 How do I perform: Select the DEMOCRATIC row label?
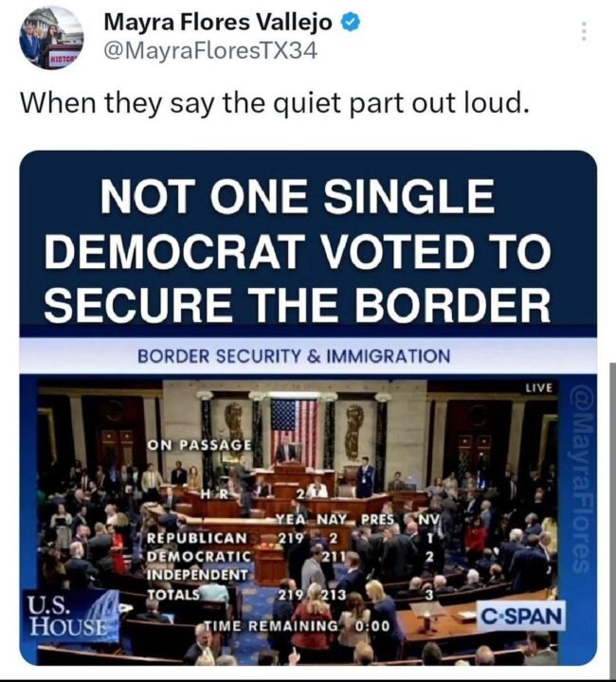point(199,556)
